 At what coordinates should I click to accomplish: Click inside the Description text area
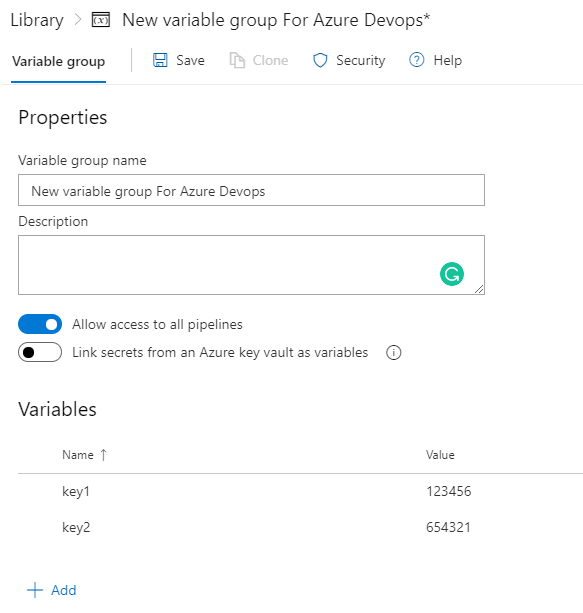(251, 265)
